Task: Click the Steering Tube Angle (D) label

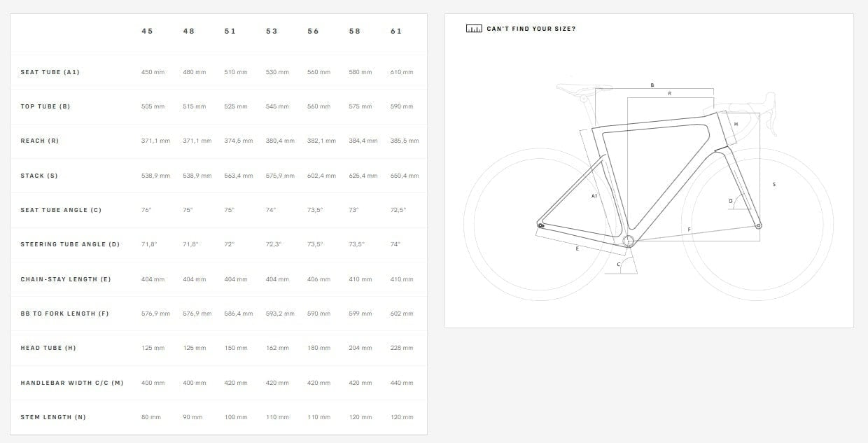Action: [x=70, y=244]
